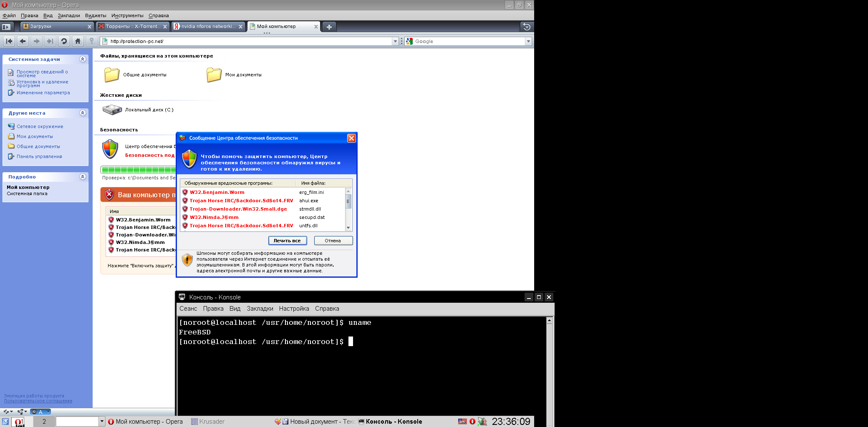
Task: Open a new tab in Opera
Action: coord(329,27)
